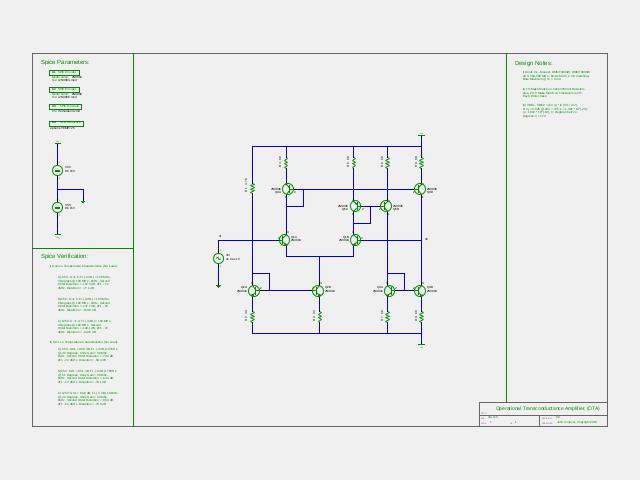Select the lower DC supply source symbol
Screen dimensions: 640x480
pos(58,207)
